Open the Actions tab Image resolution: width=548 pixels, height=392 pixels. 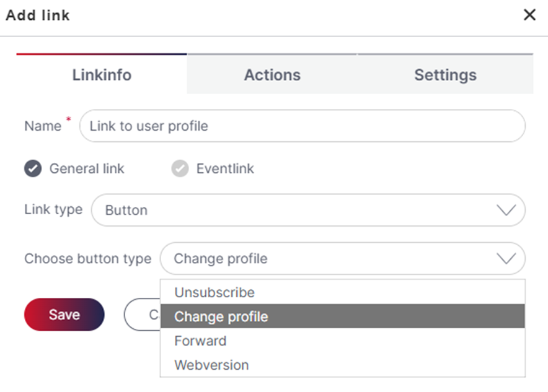click(x=272, y=75)
